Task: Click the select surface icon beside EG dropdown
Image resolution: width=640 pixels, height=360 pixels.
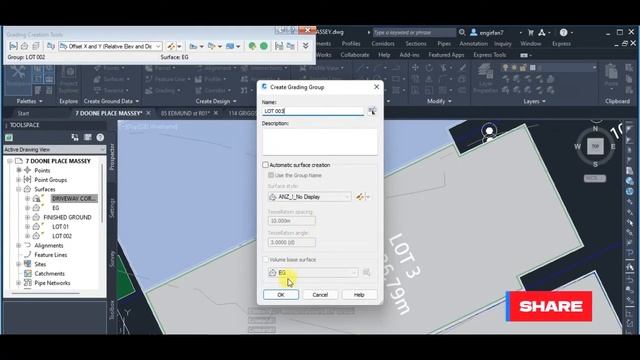Action: coord(367,272)
